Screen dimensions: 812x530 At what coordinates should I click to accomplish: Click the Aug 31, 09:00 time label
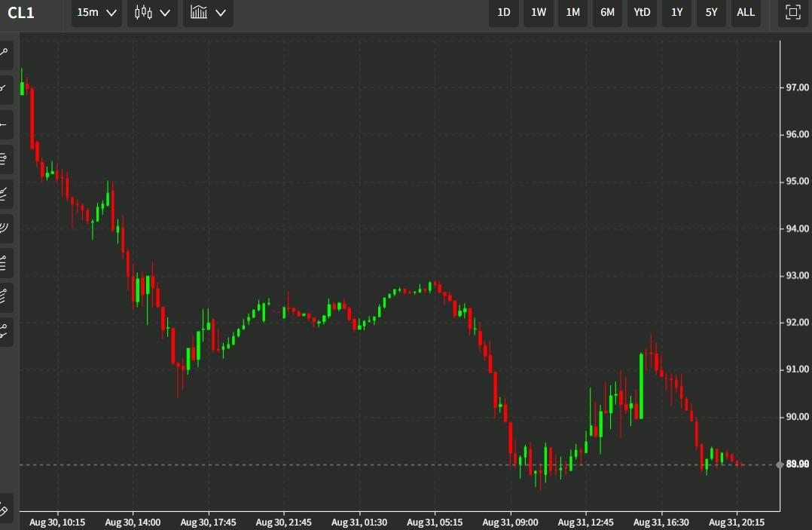click(510, 522)
